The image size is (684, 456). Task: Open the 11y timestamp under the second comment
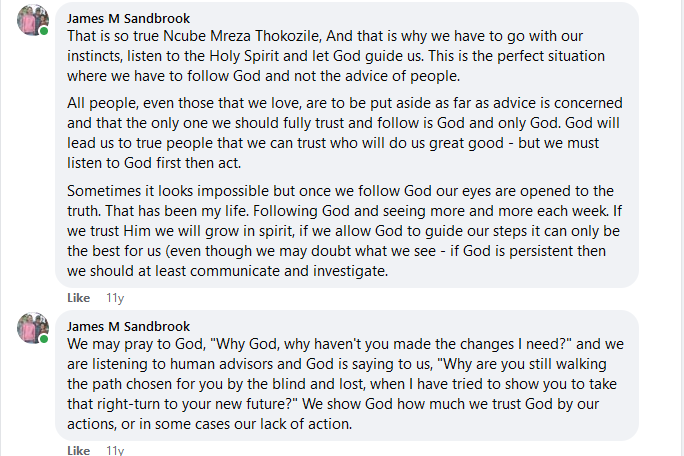(x=115, y=451)
